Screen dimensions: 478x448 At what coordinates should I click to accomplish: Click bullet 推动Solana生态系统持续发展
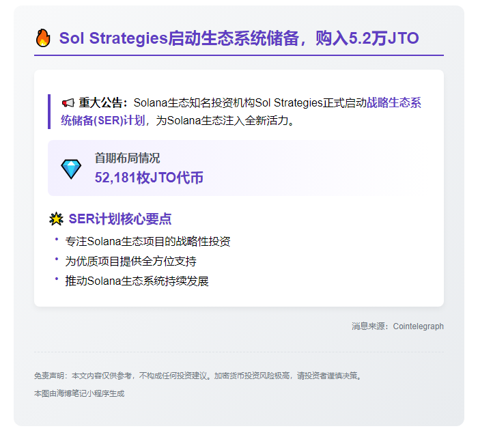click(137, 281)
